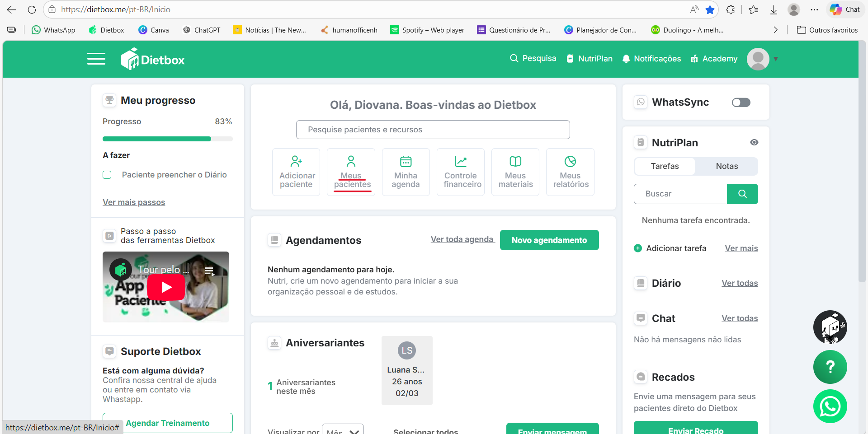Open the Dietbox mascot assistant bubble
The image size is (868, 434).
click(830, 327)
